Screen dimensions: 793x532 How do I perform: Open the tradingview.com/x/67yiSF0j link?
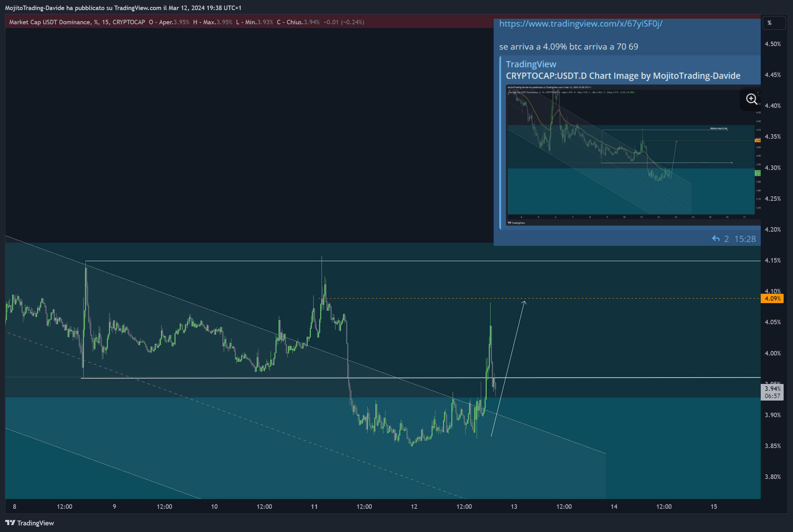click(x=581, y=24)
